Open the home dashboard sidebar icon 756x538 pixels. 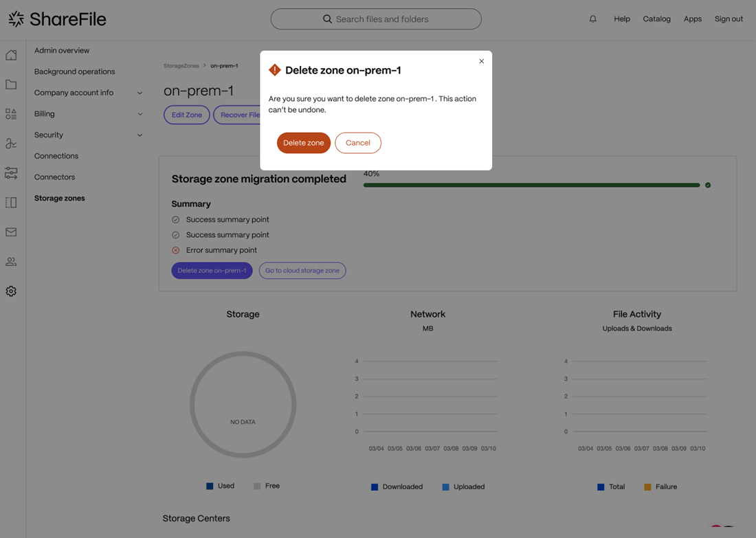(11, 55)
